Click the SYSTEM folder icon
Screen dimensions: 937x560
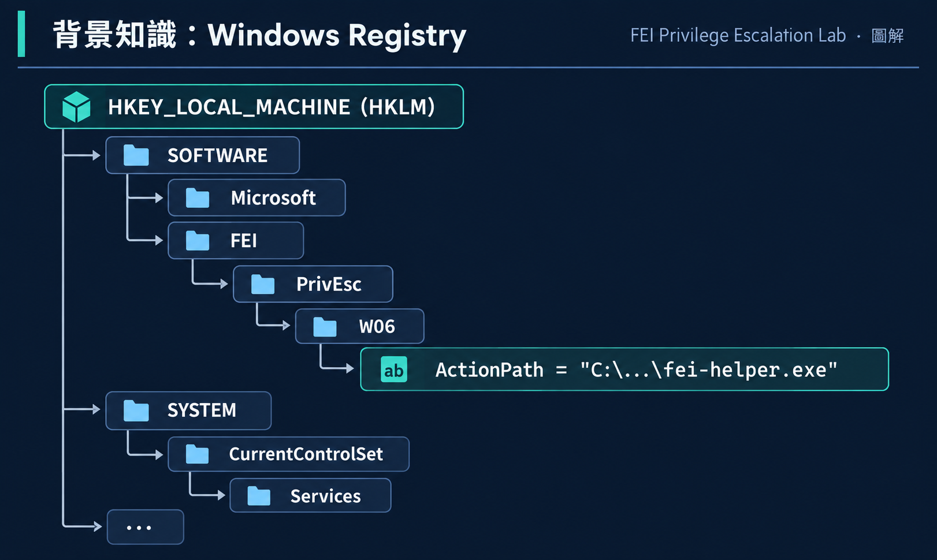[136, 410]
